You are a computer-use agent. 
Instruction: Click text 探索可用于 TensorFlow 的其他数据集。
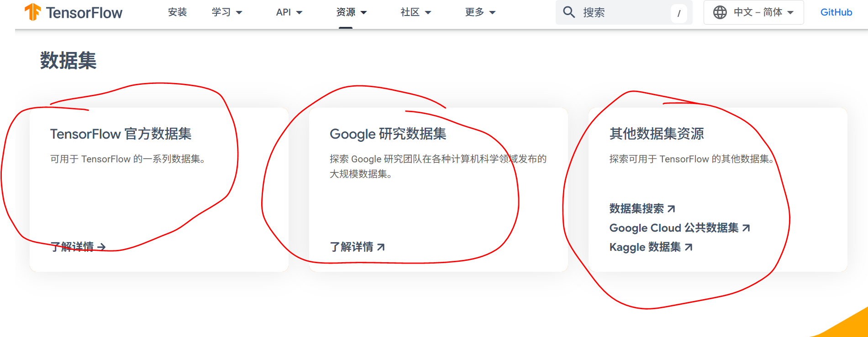click(x=692, y=159)
